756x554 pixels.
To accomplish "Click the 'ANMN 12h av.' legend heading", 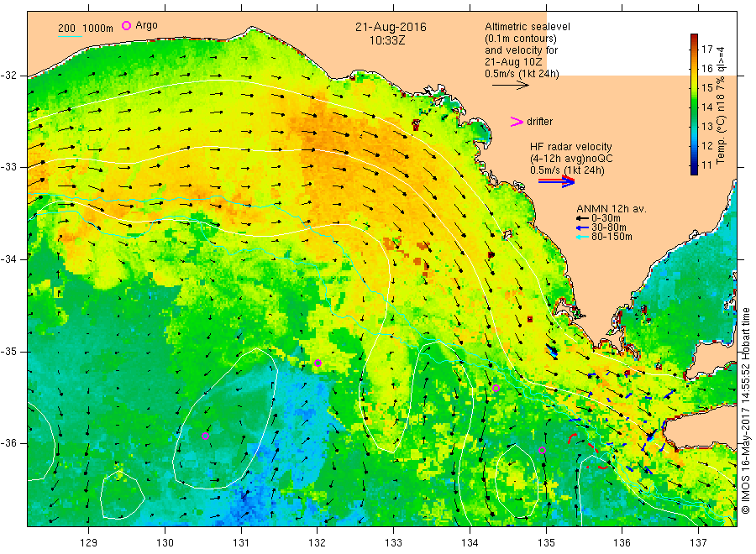I will coord(612,209).
